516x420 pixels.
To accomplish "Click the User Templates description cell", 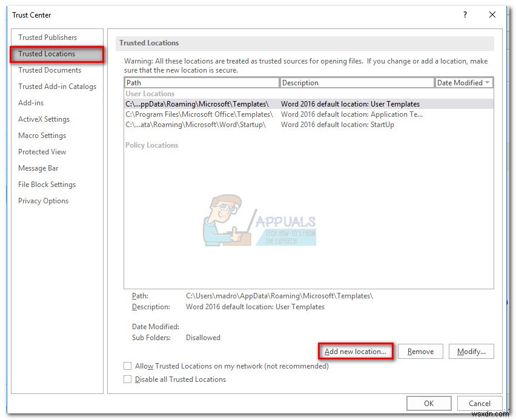I will pyautogui.click(x=350, y=104).
